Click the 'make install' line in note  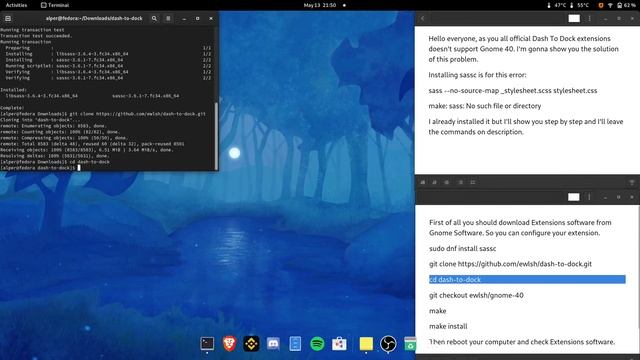point(448,326)
